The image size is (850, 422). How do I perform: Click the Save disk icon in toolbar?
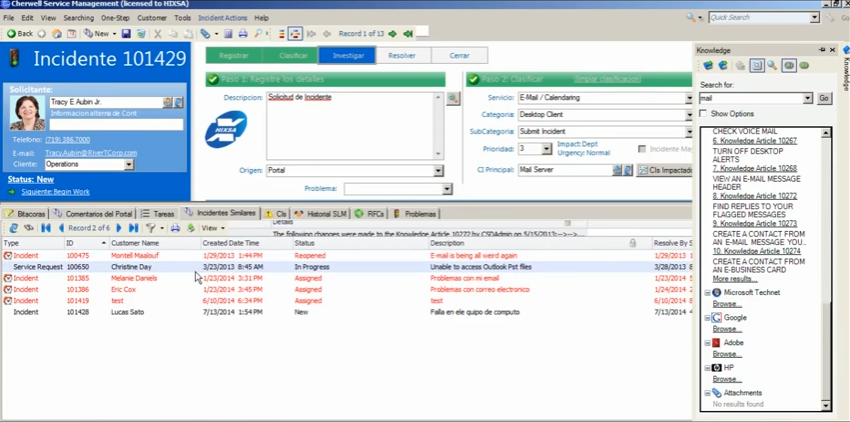click(x=127, y=34)
